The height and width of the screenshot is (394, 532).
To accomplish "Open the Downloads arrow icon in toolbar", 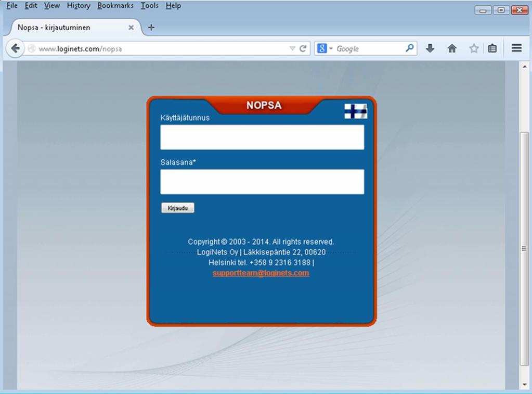I will pos(430,48).
